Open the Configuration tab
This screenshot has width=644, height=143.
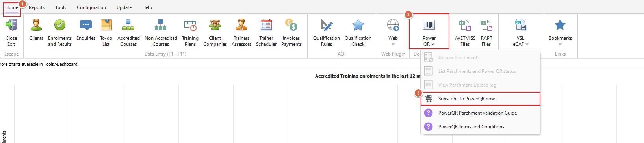pyautogui.click(x=91, y=7)
